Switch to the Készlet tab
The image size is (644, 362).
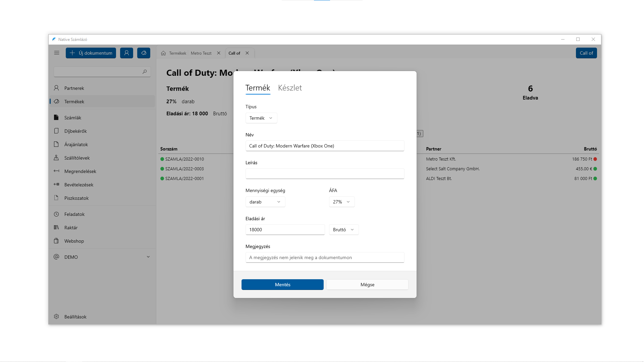pos(290,88)
